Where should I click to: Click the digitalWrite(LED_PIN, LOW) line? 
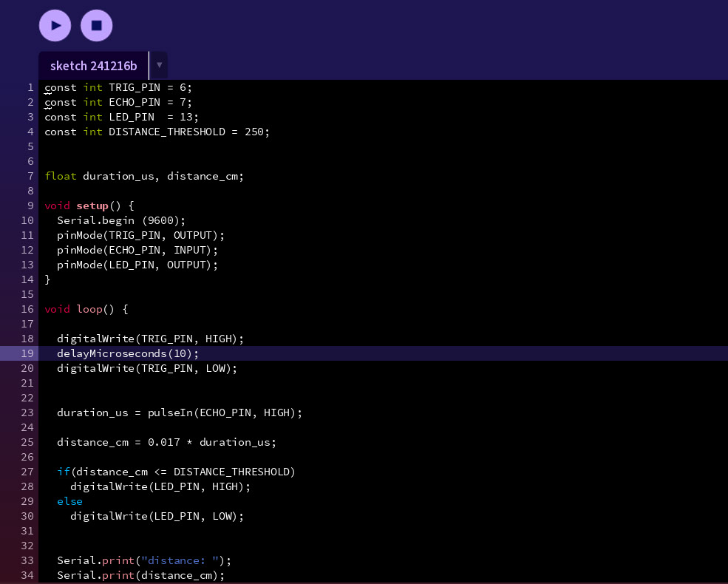pos(157,516)
